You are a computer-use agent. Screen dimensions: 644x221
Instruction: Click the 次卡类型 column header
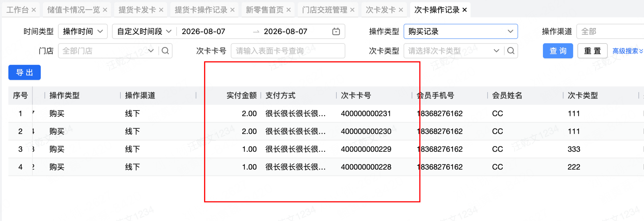(x=583, y=95)
